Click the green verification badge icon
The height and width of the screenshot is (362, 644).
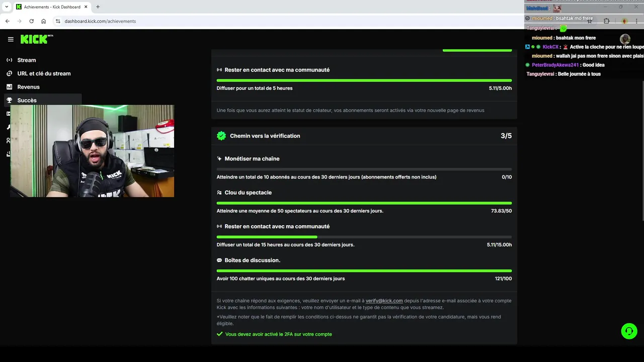coord(221,136)
